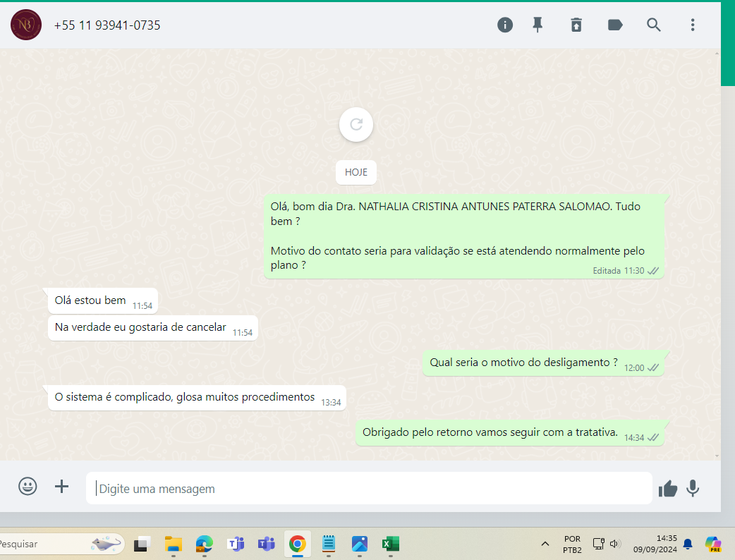Open the Notepad taskbar icon
Image resolution: width=735 pixels, height=560 pixels.
pos(329,544)
